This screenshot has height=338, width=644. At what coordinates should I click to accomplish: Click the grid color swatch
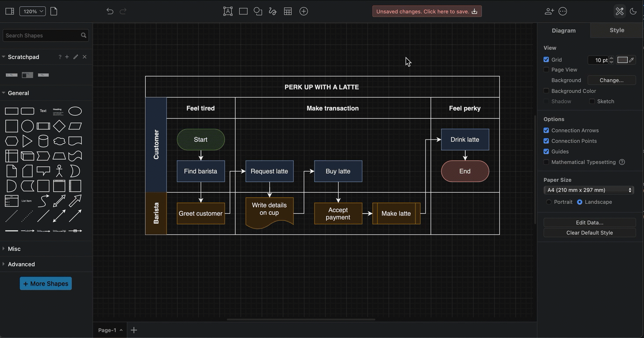click(622, 60)
